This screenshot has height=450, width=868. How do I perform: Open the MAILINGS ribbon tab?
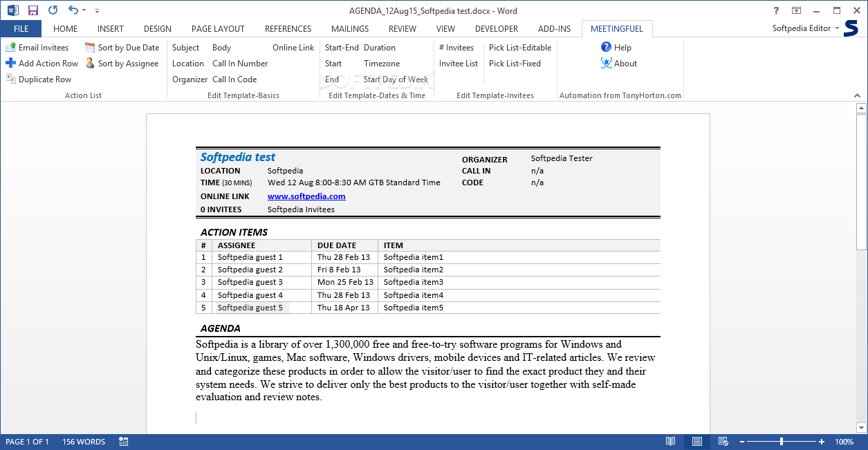click(350, 29)
